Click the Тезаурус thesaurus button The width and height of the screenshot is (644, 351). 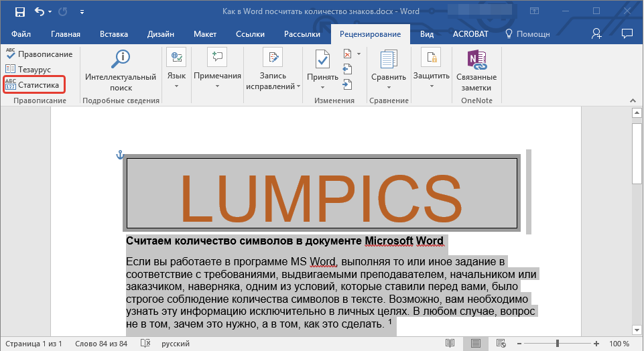pos(29,70)
